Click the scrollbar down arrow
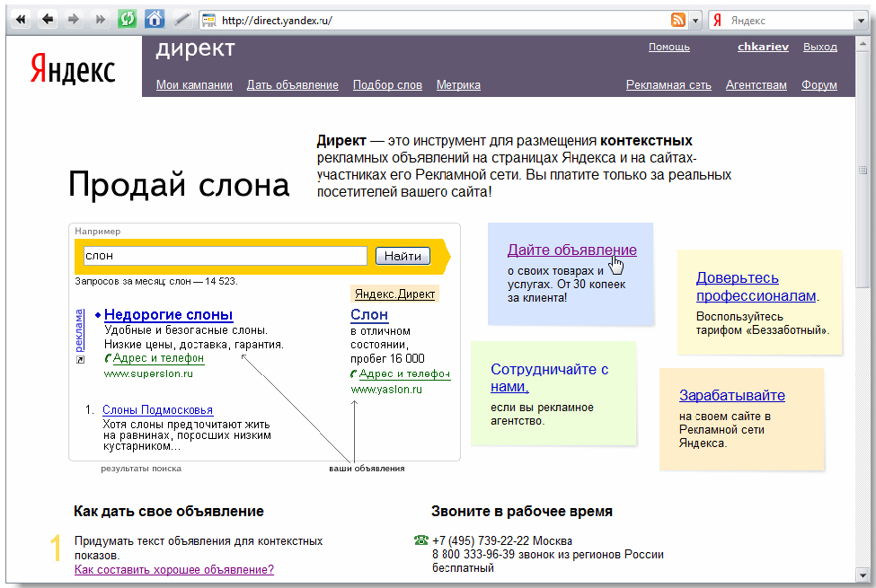Screen dimensions: 876x588 pos(863,575)
